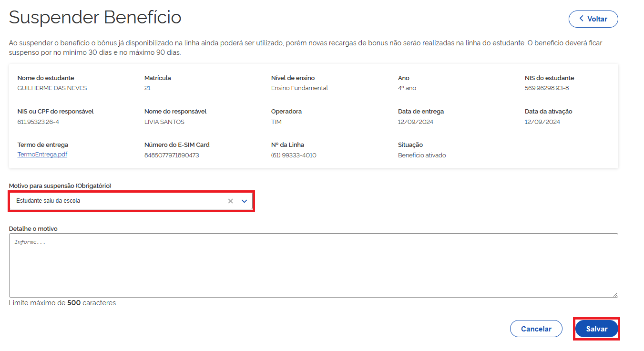Open the 'Estudante saiu da escola' combo box

click(x=119, y=201)
